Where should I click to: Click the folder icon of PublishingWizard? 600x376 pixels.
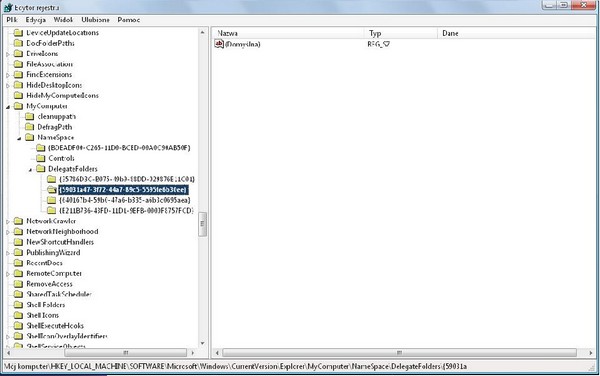18,252
